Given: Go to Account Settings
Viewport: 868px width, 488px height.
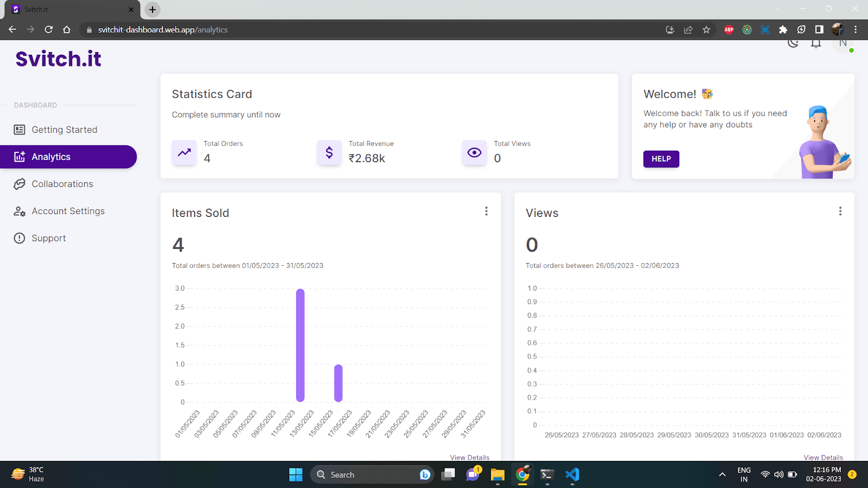Looking at the screenshot, I should [68, 211].
